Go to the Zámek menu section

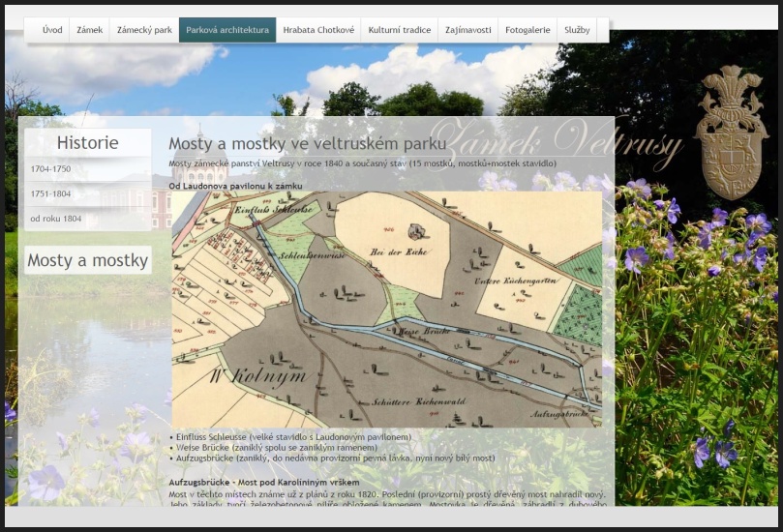click(89, 30)
